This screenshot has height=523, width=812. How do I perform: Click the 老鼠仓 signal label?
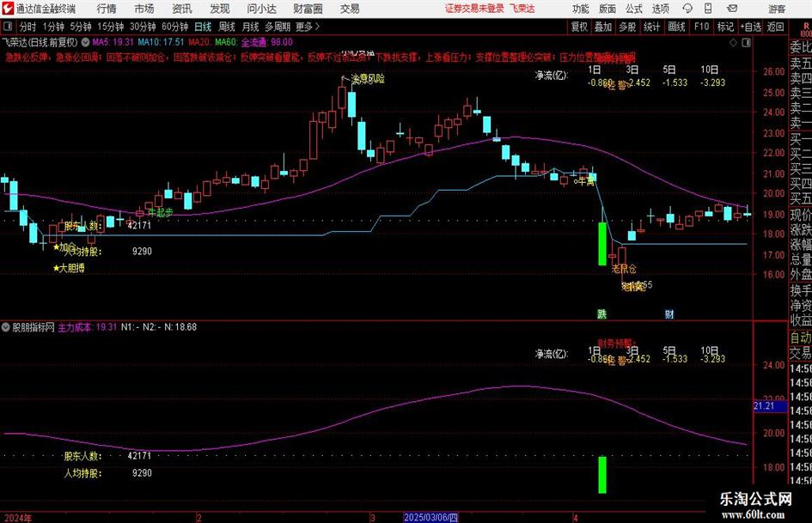click(x=624, y=269)
